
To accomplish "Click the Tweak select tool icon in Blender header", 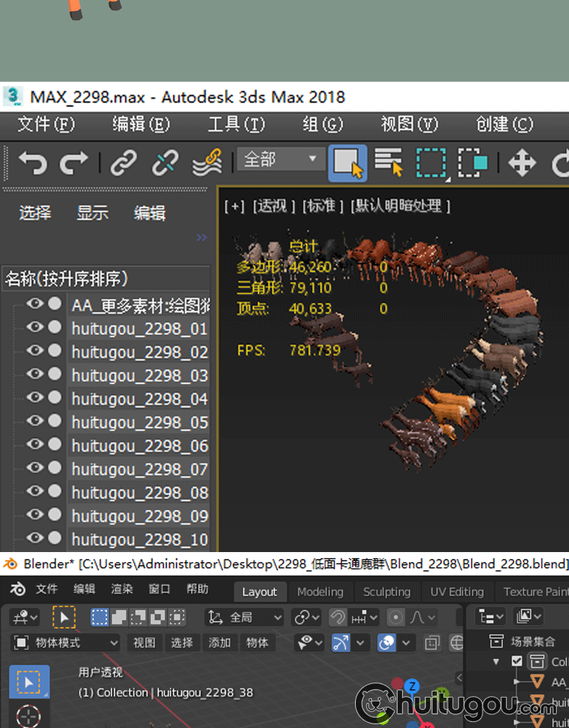I will click(64, 617).
